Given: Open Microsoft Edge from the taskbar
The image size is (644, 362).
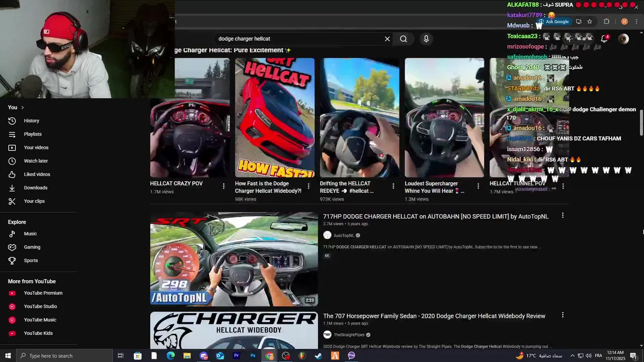Looking at the screenshot, I should pos(171,356).
